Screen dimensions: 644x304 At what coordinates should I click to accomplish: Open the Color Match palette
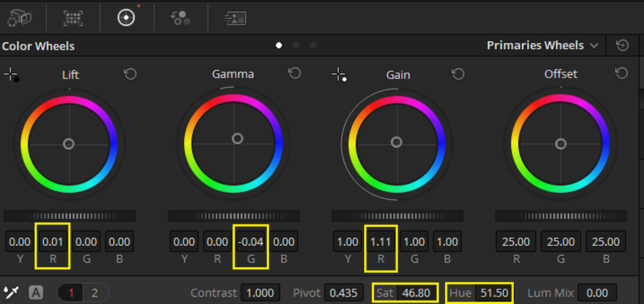(x=73, y=18)
